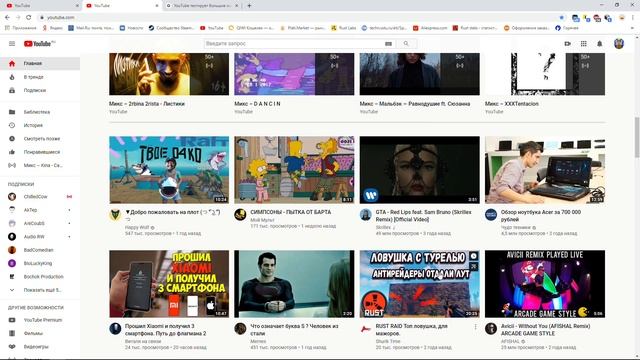
Task: Open Фильмы in the sidebar
Action: (40, 333)
